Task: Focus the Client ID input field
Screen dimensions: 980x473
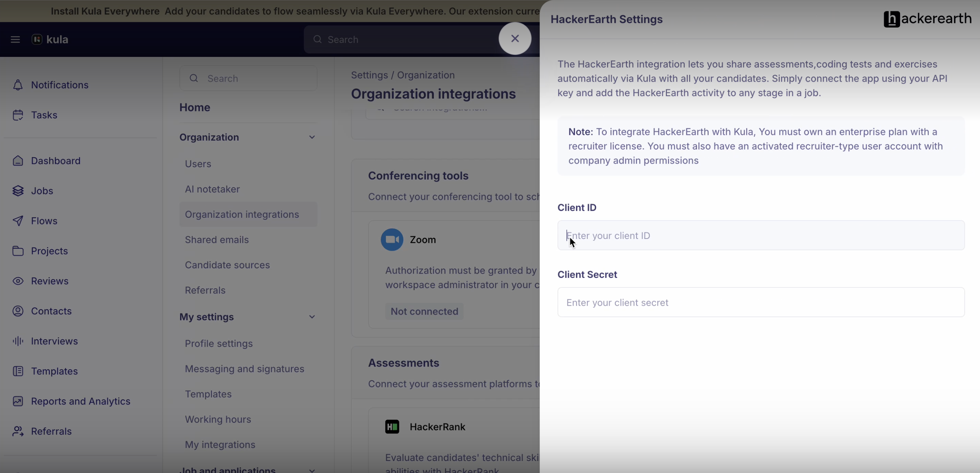Action: (761, 235)
